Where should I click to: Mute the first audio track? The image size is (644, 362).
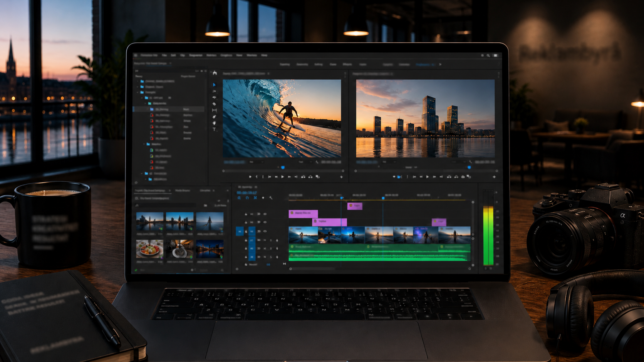point(265,240)
